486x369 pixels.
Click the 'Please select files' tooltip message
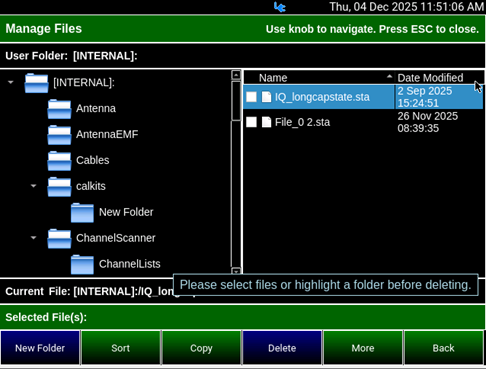(x=325, y=285)
